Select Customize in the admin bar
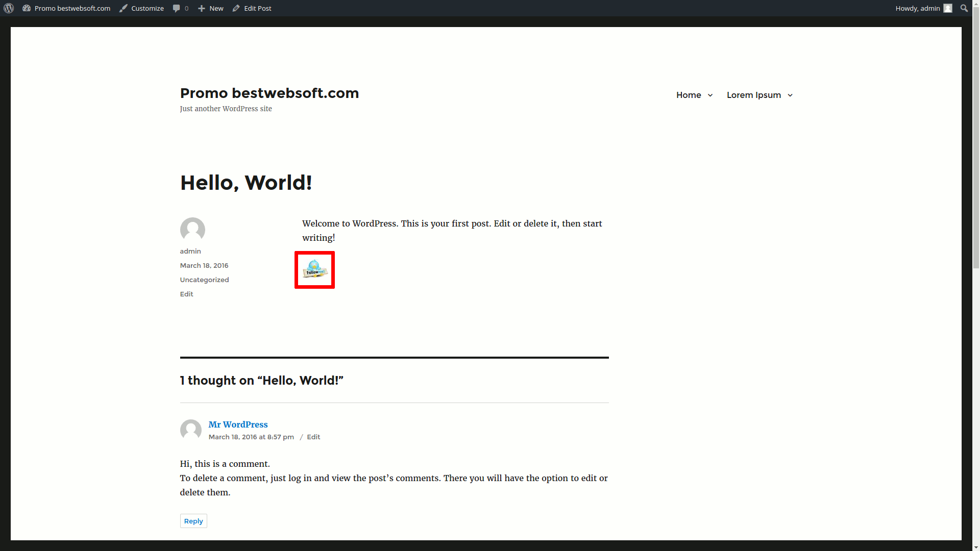 141,8
